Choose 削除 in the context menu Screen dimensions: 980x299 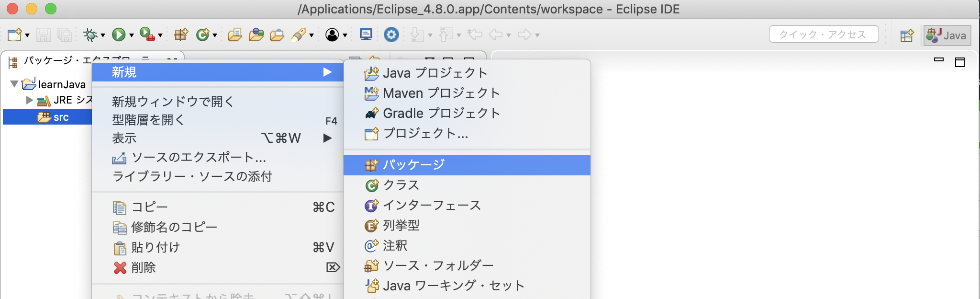[218, 267]
